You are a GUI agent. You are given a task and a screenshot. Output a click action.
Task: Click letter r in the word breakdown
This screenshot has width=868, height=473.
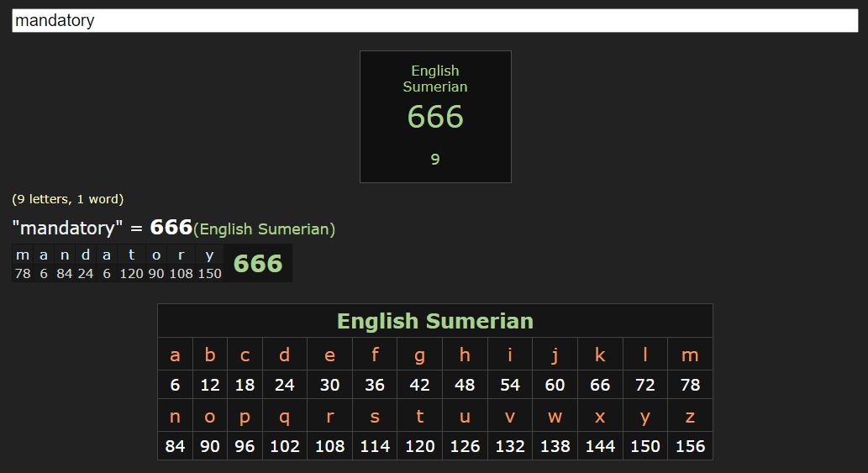(181, 255)
